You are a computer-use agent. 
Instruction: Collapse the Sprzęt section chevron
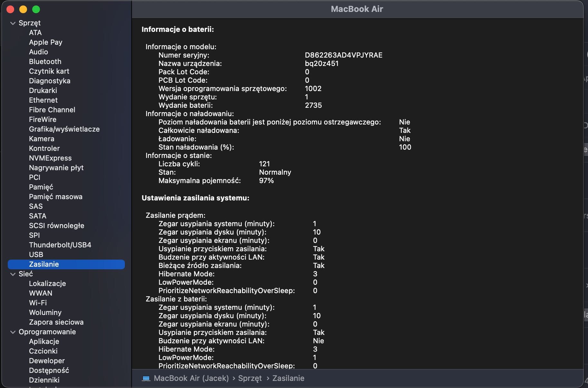13,23
